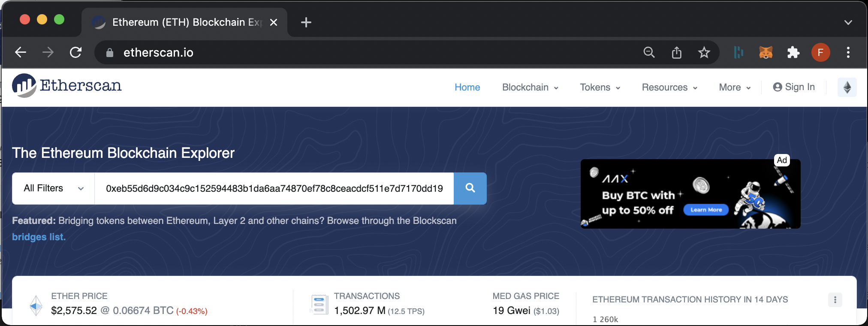Screen dimensions: 868x326
Task: Click the 0.06674 BTC value
Action: click(143, 311)
